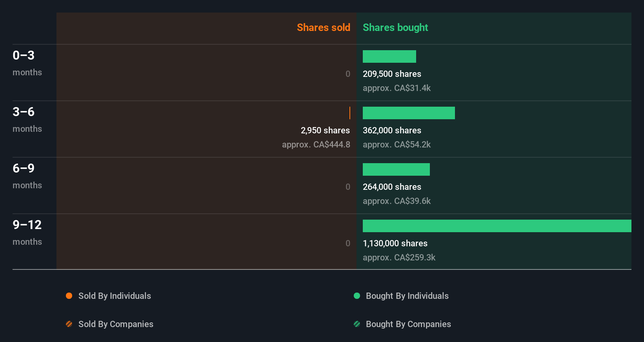Click the thin orange sold bar for 3–6 months

(350, 113)
